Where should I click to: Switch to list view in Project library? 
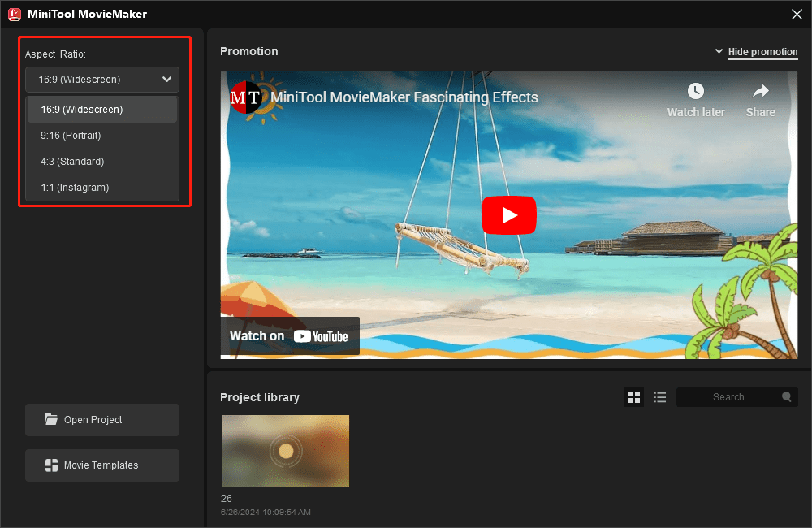point(660,396)
